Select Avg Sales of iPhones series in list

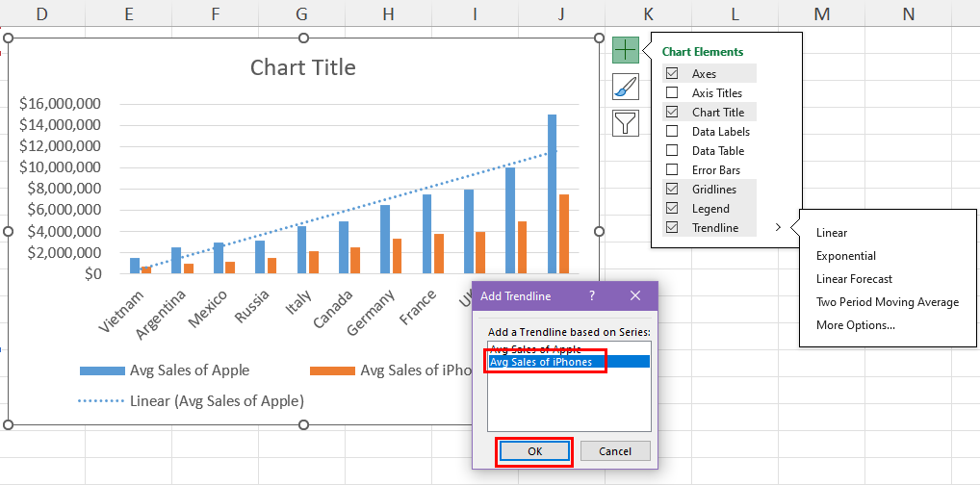[x=569, y=361]
